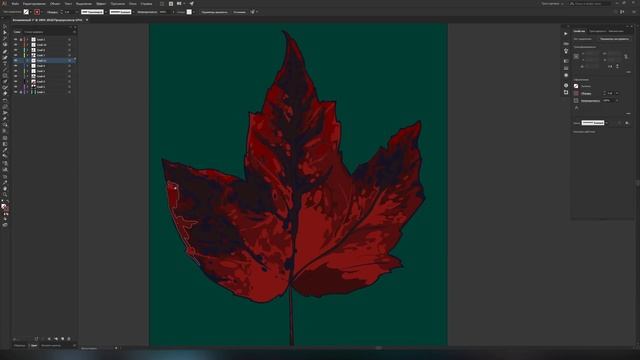The height and width of the screenshot is (360, 640).
Task: Click the play arrow icon in right dock
Action: (x=566, y=33)
